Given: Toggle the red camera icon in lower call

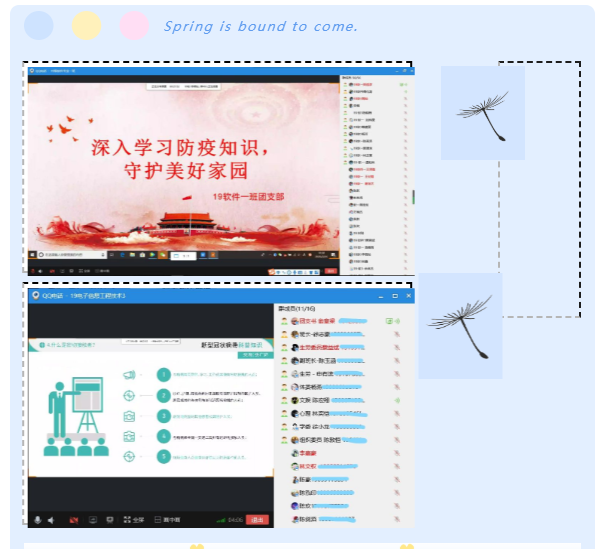Looking at the screenshot, I should [x=74, y=519].
